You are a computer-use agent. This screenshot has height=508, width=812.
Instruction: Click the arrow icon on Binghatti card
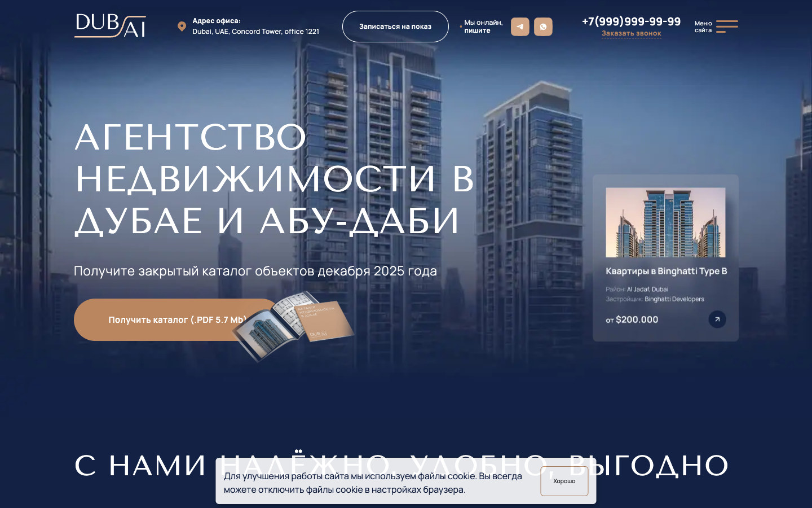point(717,319)
